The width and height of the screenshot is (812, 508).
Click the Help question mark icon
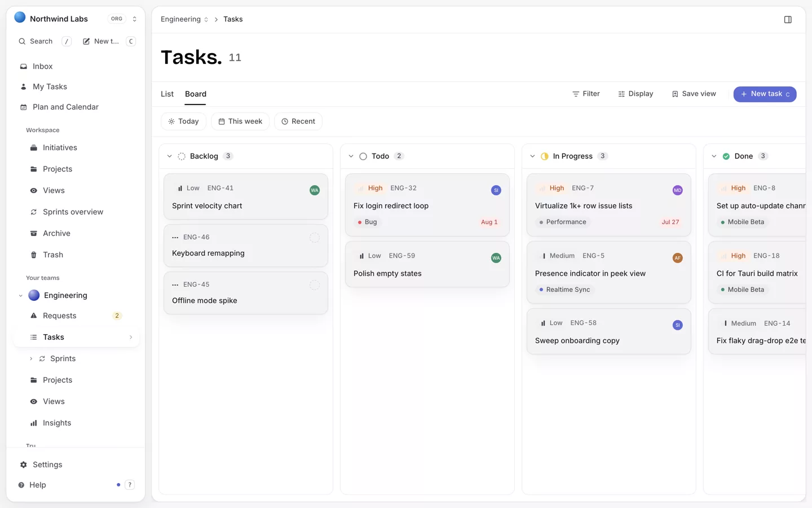[21, 485]
